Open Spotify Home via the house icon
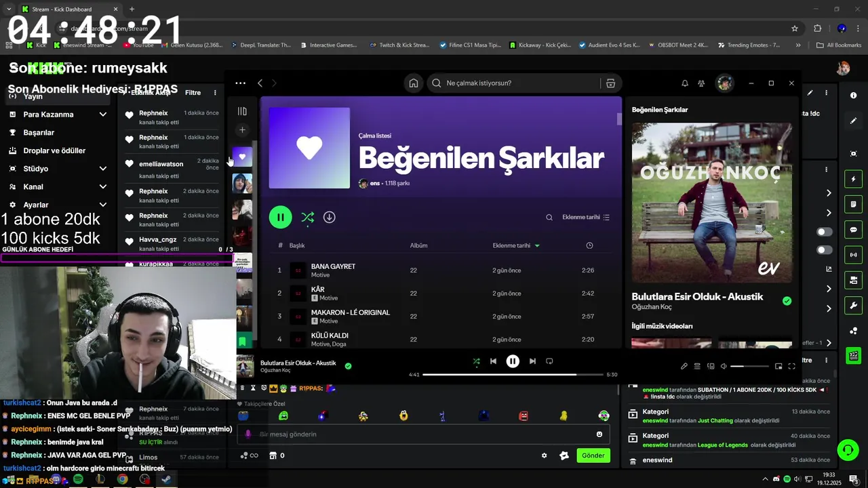The height and width of the screenshot is (488, 868). 413,83
